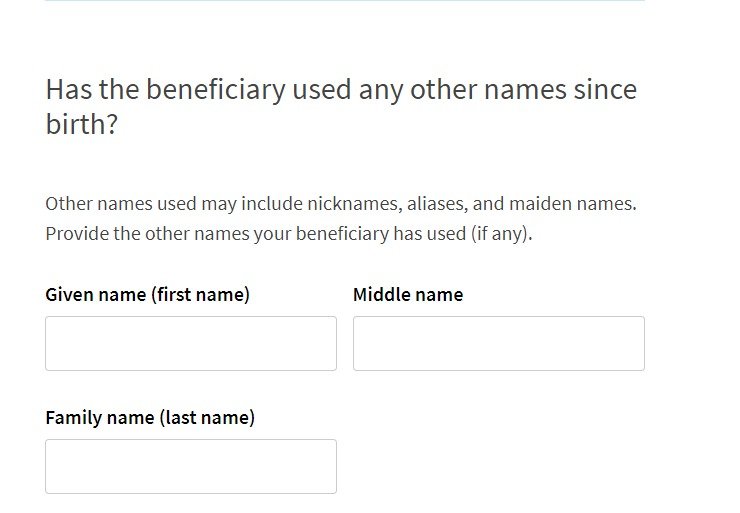Click the words "maiden names" in the description
Screen dimensions: 740x513
pos(572,204)
